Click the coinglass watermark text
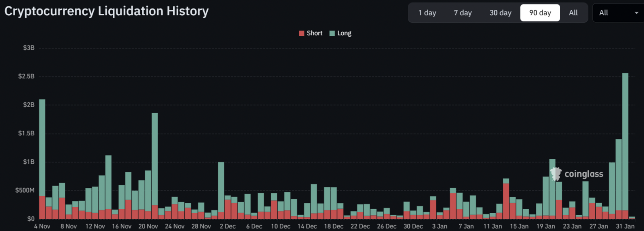Screen dimensions: 644x231 click(584, 174)
